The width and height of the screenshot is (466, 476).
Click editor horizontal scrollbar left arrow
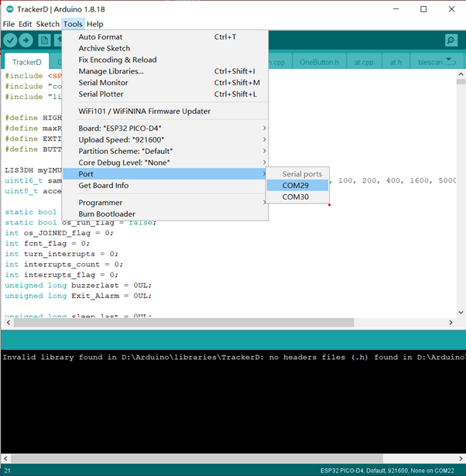(9, 323)
